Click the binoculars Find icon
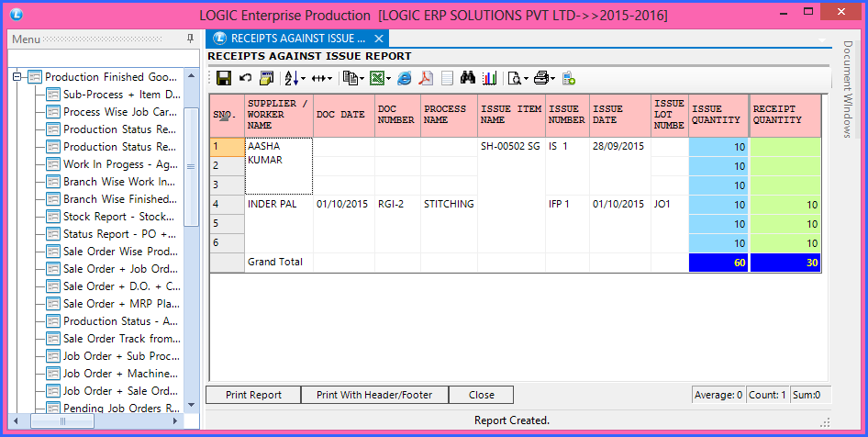868x437 pixels. click(468, 78)
